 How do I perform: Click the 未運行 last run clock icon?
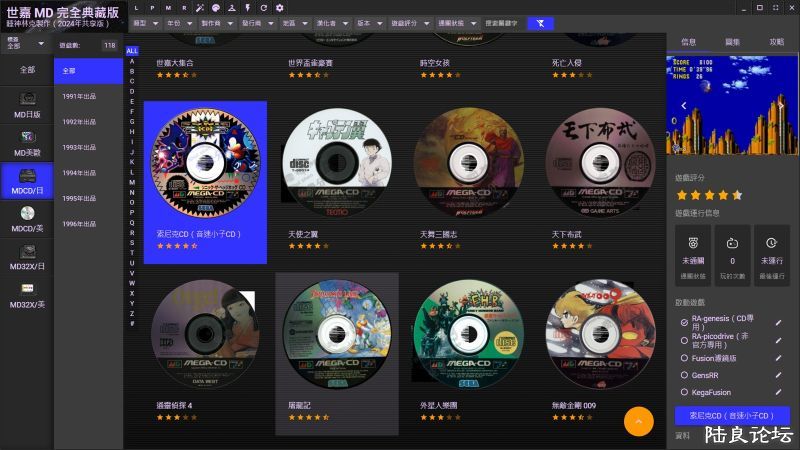pos(771,243)
